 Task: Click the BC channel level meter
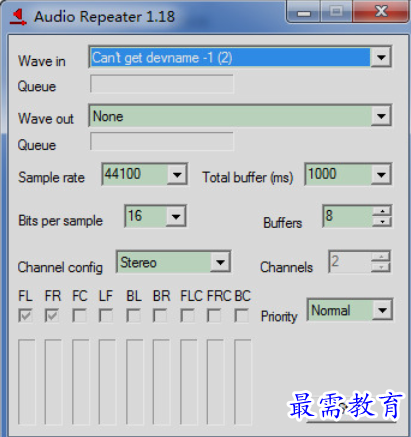[x=243, y=382]
